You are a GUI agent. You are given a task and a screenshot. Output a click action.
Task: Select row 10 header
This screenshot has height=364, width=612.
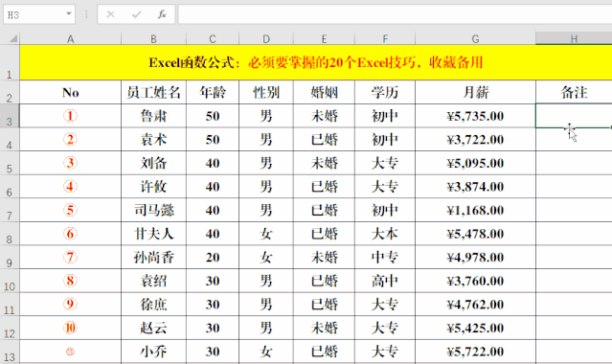pyautogui.click(x=10, y=281)
